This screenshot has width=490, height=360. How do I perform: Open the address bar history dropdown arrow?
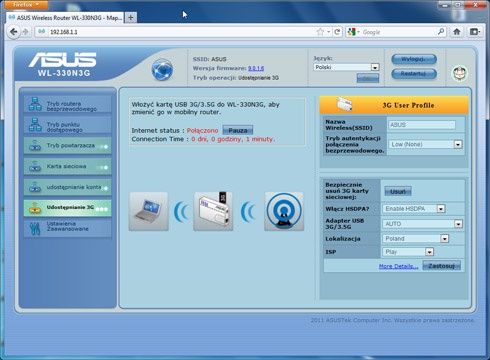pos(329,32)
